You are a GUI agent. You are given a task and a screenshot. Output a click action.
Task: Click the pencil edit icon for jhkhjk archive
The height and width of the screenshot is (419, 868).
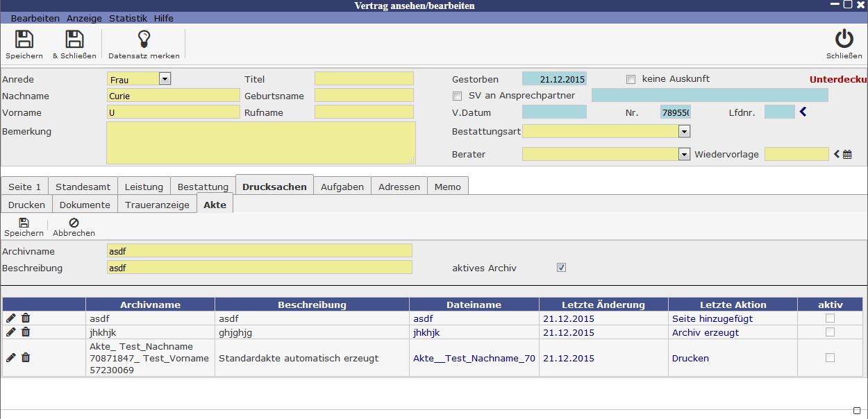pos(11,332)
